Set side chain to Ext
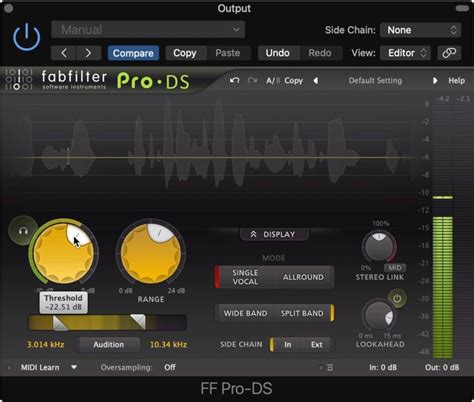474x402 pixels. click(x=317, y=344)
